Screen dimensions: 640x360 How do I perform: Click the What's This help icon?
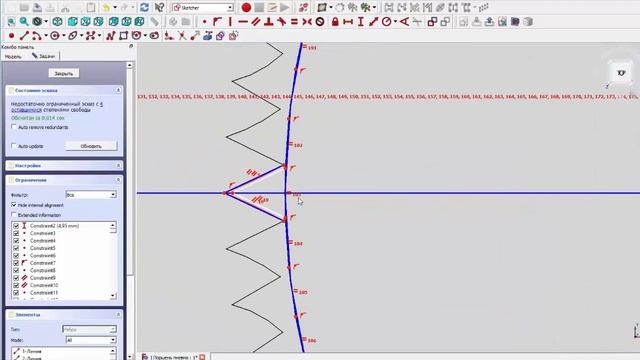(159, 7)
